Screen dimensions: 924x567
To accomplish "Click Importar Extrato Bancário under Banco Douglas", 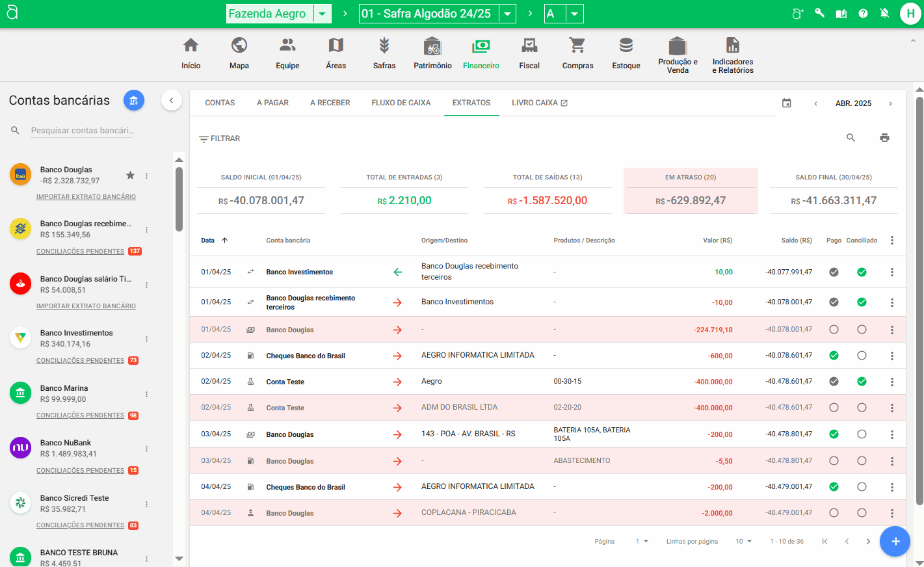I will point(86,196).
